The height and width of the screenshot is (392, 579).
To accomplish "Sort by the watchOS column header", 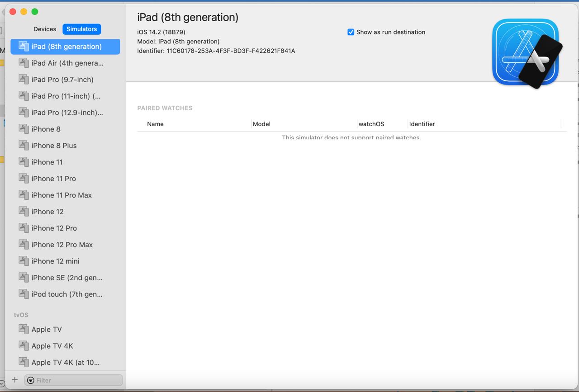I will (371, 124).
